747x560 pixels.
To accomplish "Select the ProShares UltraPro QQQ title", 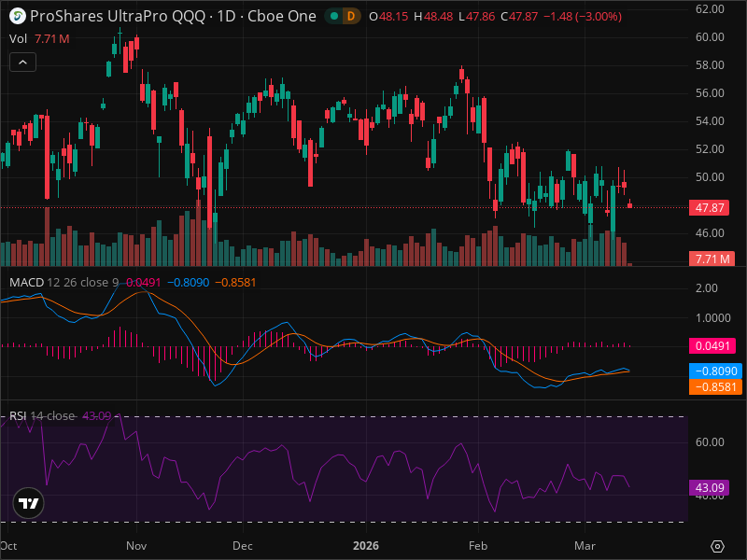I will click(118, 16).
